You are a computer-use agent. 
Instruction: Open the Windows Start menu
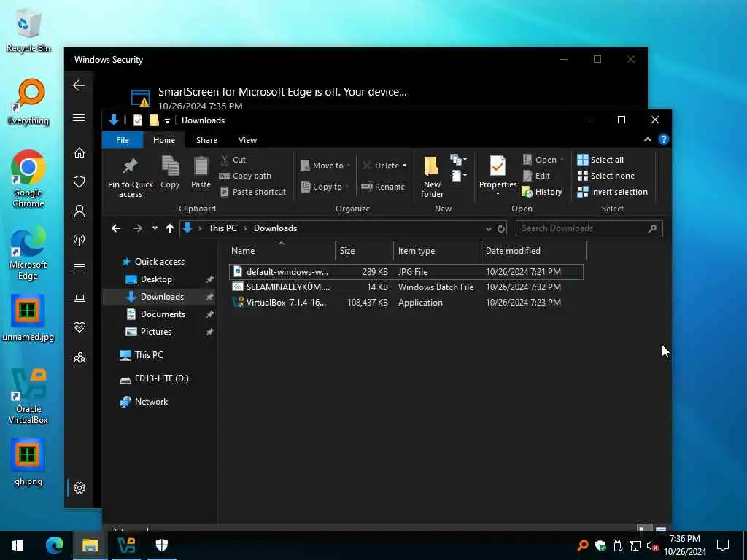(x=18, y=545)
